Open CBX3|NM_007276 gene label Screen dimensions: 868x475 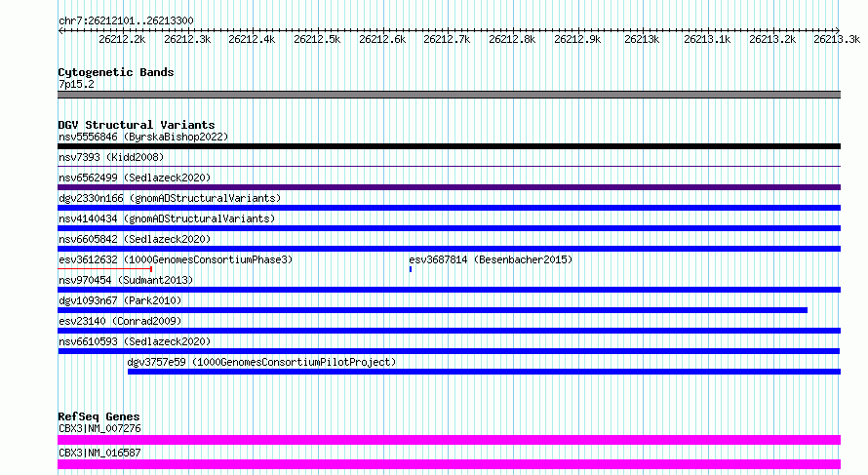coord(99,428)
